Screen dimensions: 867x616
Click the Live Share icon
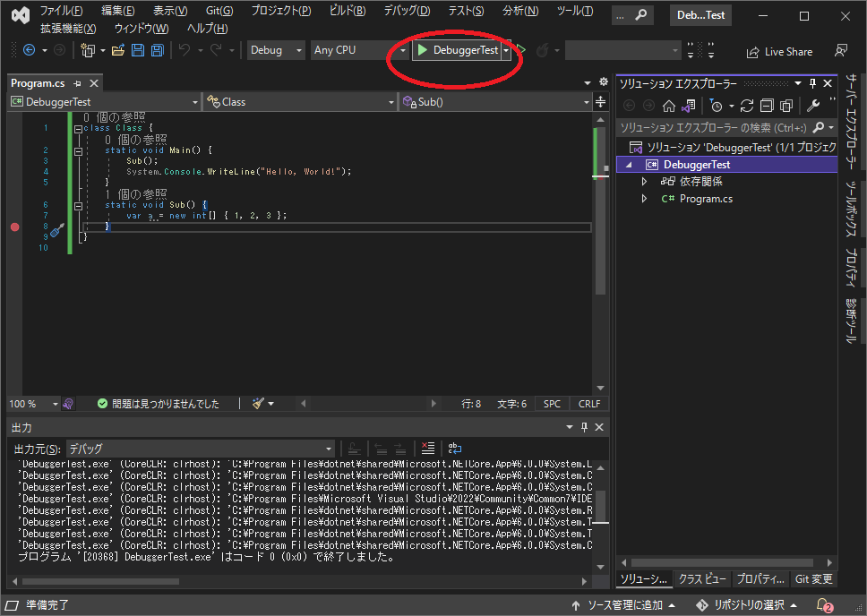click(x=779, y=51)
